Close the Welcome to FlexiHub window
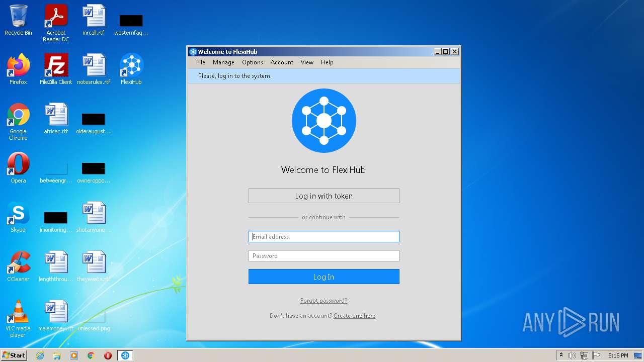Viewport: 644px width, 362px height. click(455, 52)
